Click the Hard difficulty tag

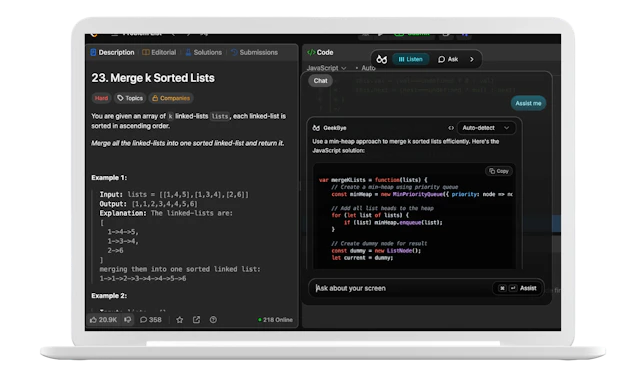point(101,98)
